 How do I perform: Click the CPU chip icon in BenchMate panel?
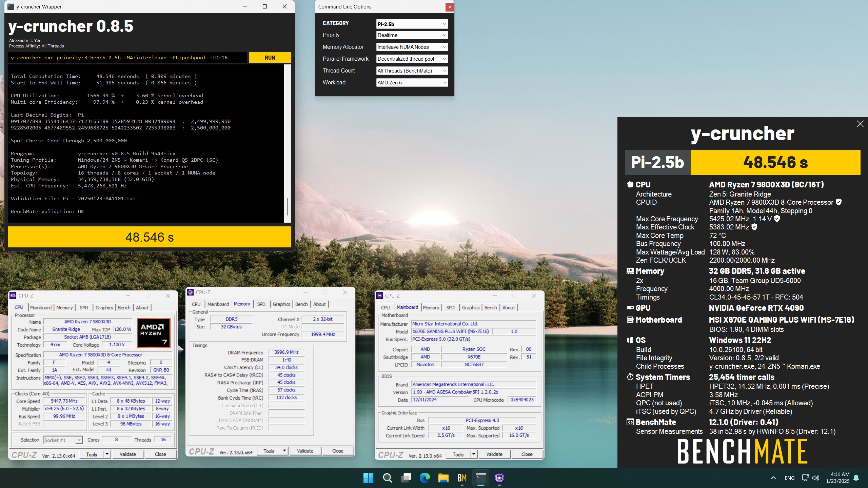[x=630, y=185]
